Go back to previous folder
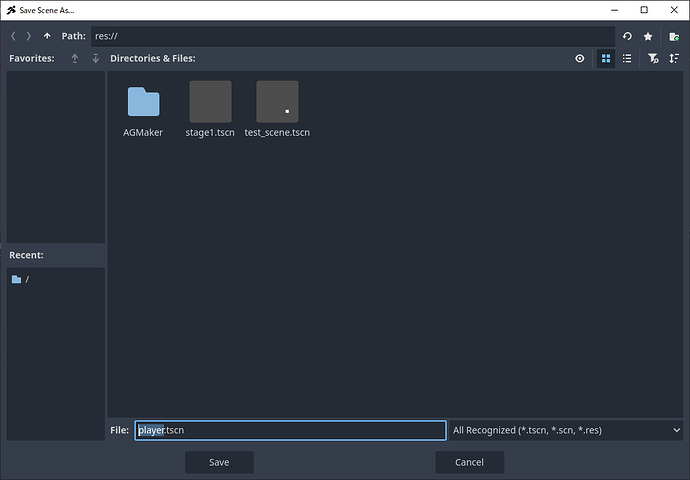The height and width of the screenshot is (480, 690). click(x=13, y=36)
